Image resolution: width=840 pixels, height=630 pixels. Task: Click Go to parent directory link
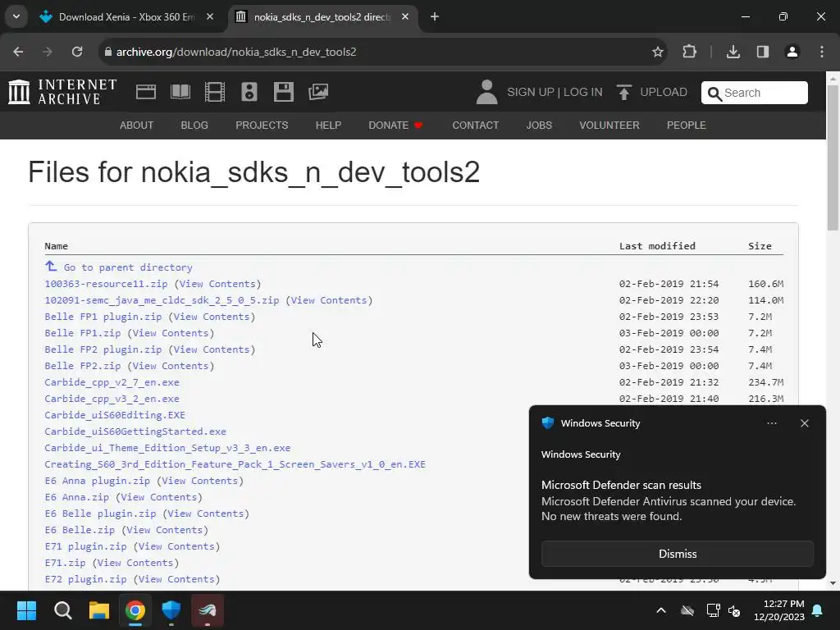[127, 267]
